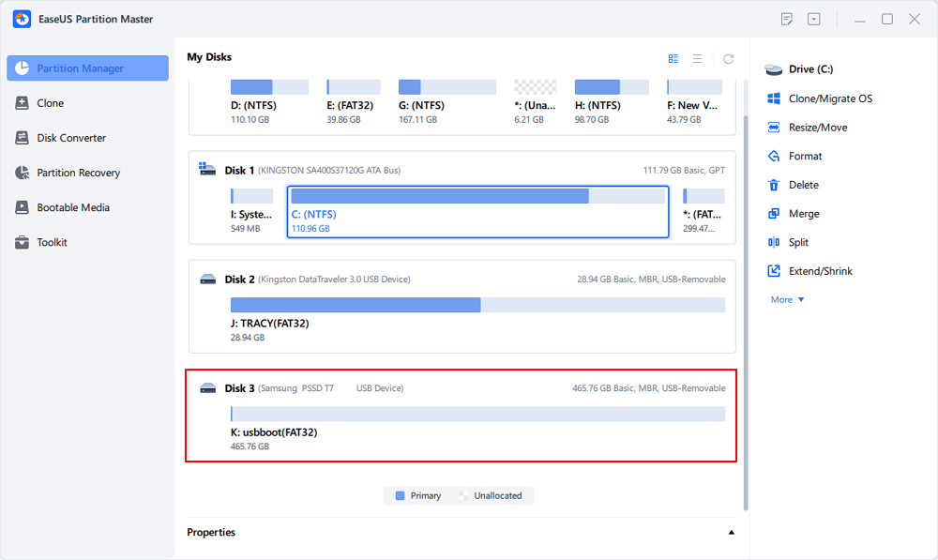Viewport: 938px width, 560px height.
Task: Click the Extend/Shrink icon
Action: 774,271
